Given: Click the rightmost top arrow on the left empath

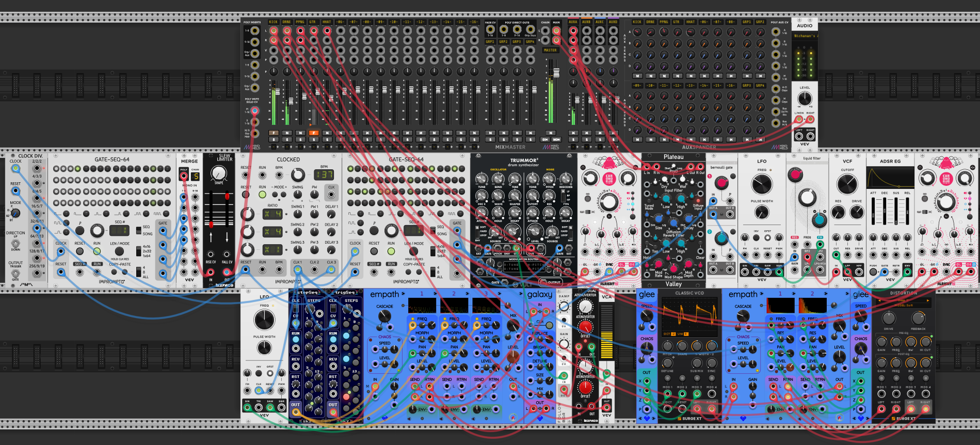Looking at the screenshot, I should coord(521,294).
